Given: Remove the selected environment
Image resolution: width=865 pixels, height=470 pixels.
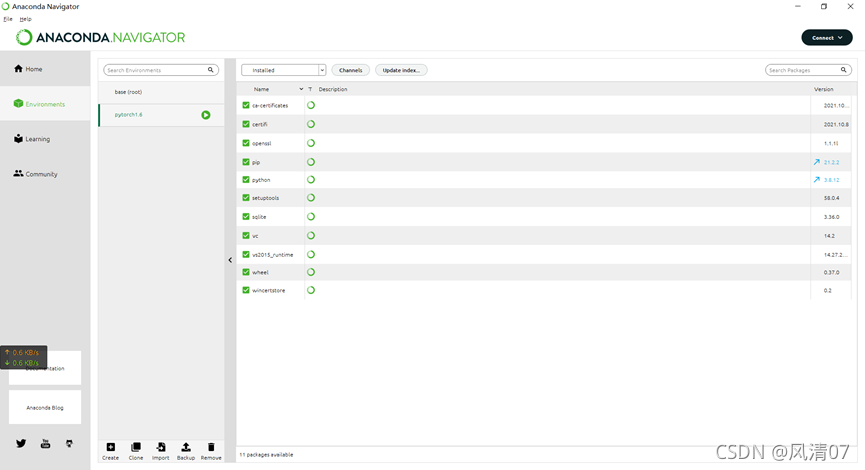Looking at the screenshot, I should 211,451.
